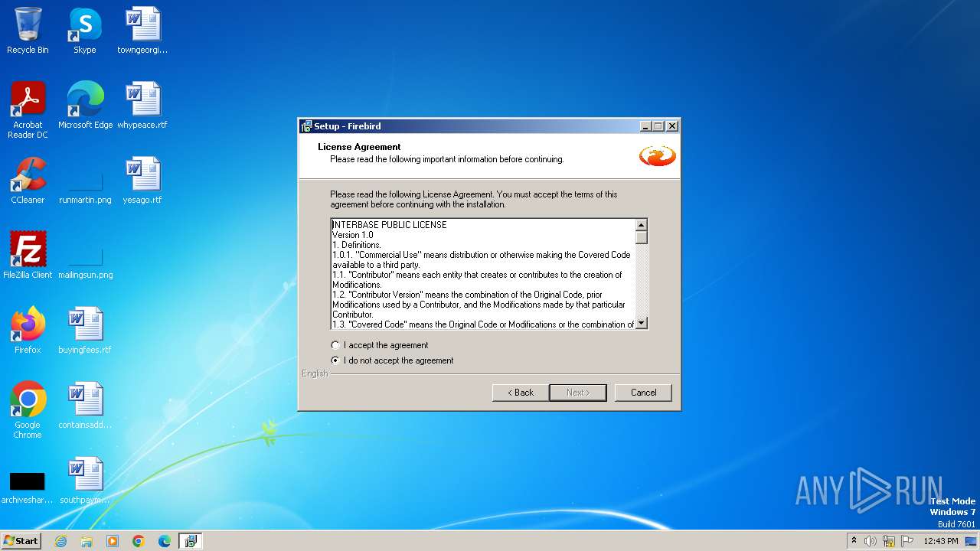980x551 pixels.
Task: Launch Firefox from the desktop
Action: click(28, 331)
